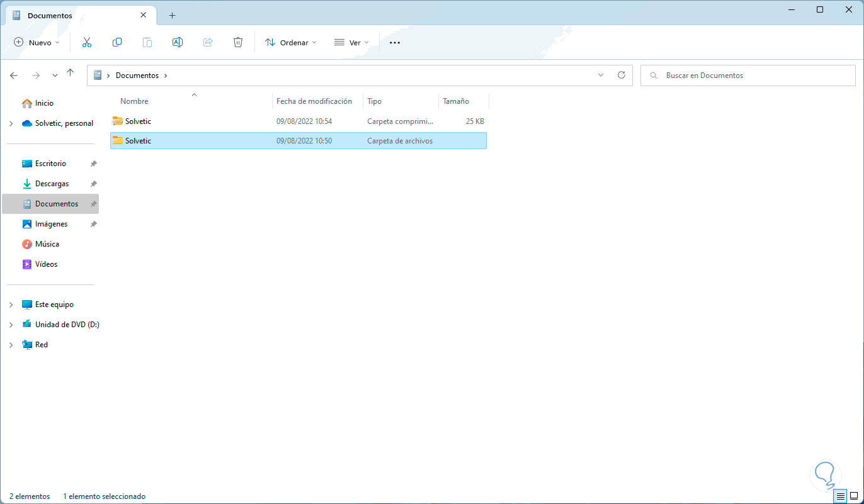Image resolution: width=864 pixels, height=504 pixels.
Task: Click the search magnifier icon
Action: [x=655, y=76]
